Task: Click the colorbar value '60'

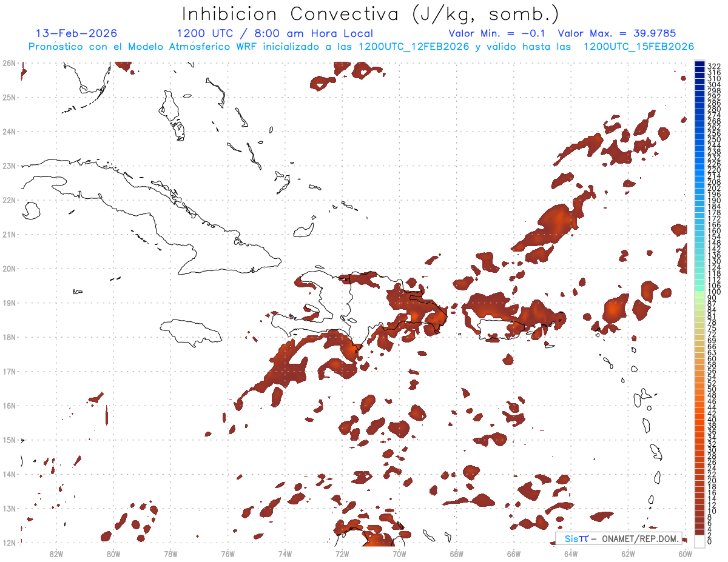Action: [x=712, y=358]
